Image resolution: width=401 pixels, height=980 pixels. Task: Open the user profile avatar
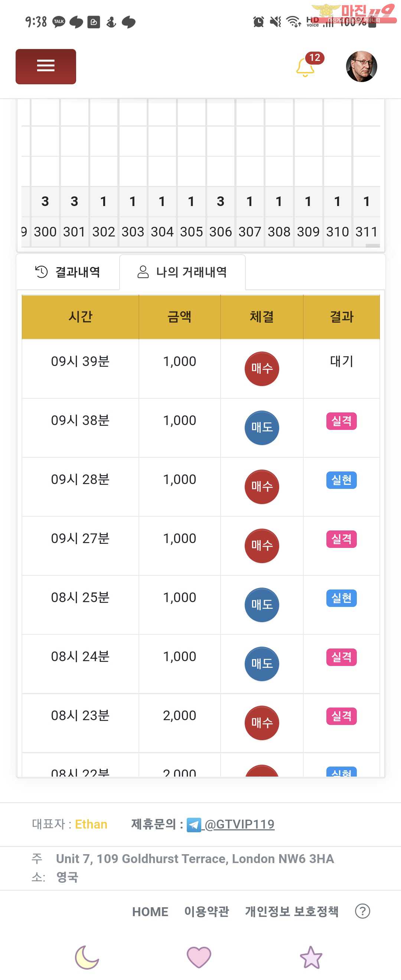coord(361,66)
